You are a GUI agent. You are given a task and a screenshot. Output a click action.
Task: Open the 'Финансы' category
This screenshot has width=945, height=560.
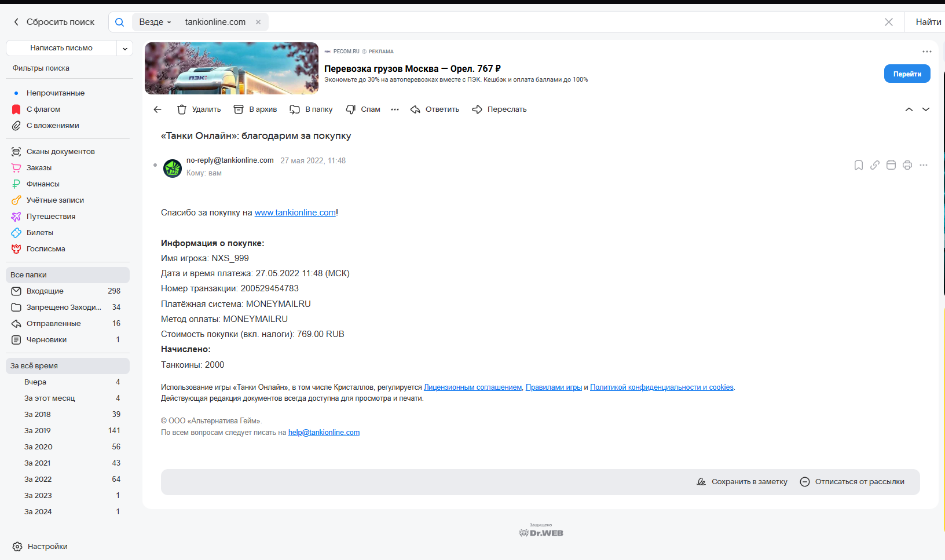coord(43,184)
